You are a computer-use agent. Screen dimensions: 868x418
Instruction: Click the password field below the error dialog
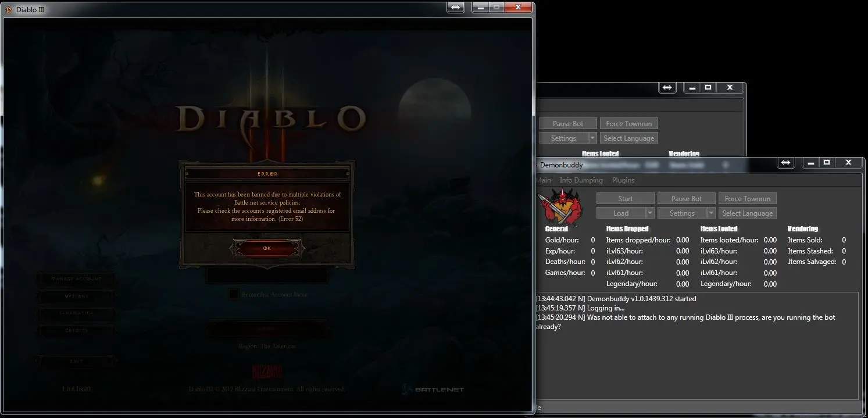click(x=267, y=276)
